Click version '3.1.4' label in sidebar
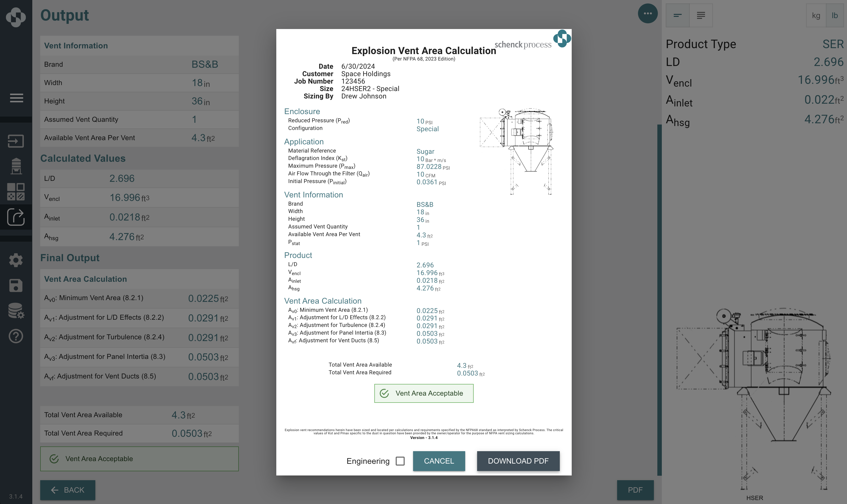The width and height of the screenshot is (847, 504). [16, 496]
